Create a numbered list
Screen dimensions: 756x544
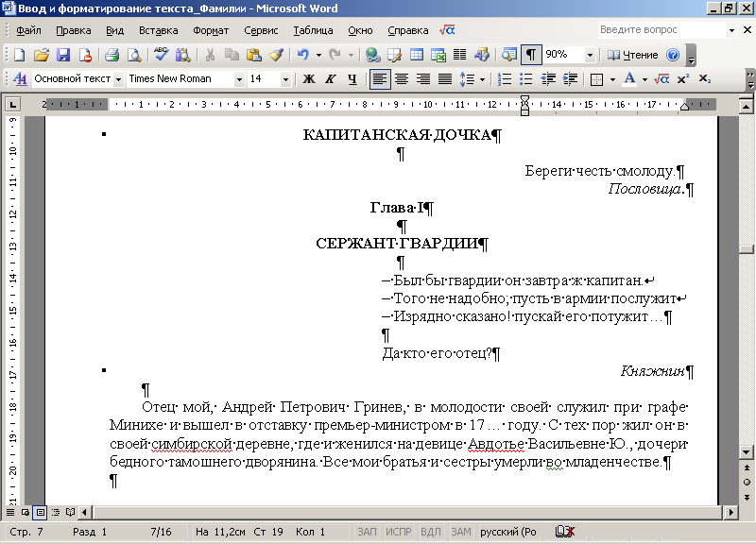coord(505,79)
